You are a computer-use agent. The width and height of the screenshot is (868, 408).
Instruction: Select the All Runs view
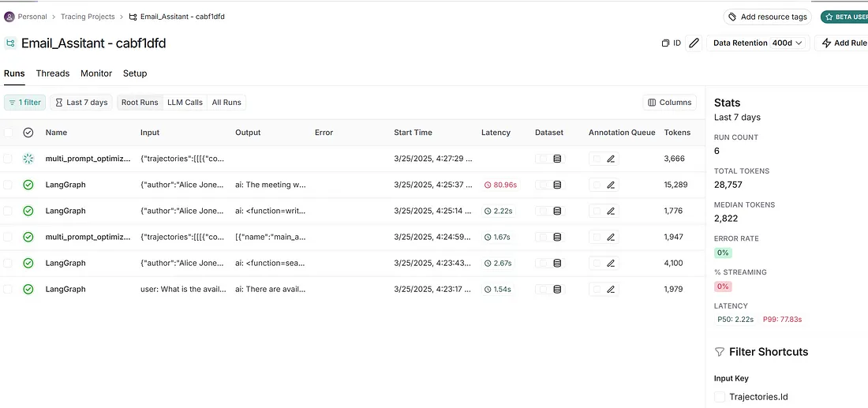[226, 103]
